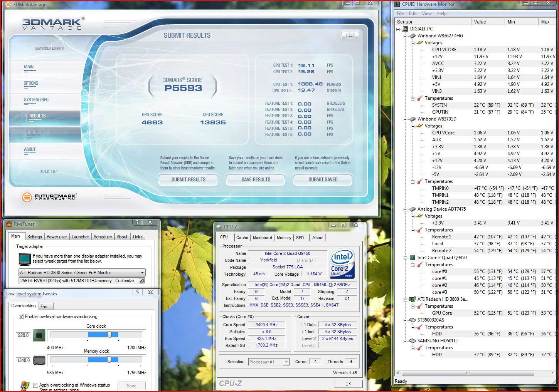Viewport: 559px width, 392px height.
Task: Click the DIGIALI-PC computer icon
Action: click(406, 29)
